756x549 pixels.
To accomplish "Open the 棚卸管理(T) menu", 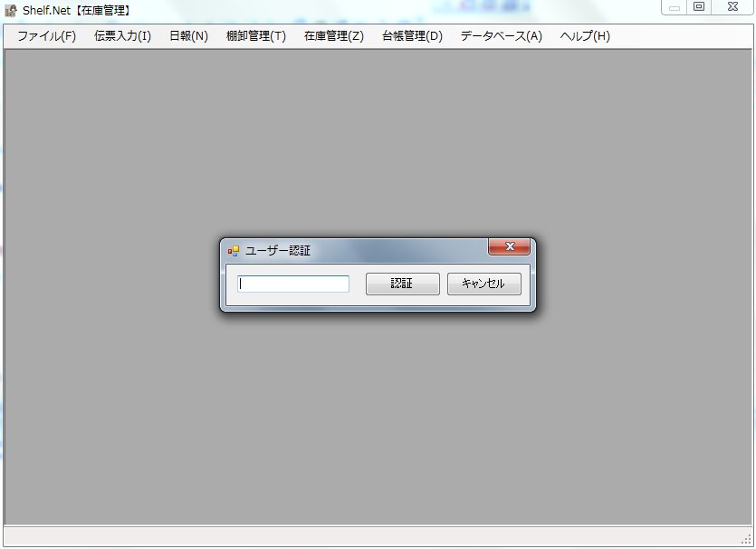I will click(x=256, y=36).
